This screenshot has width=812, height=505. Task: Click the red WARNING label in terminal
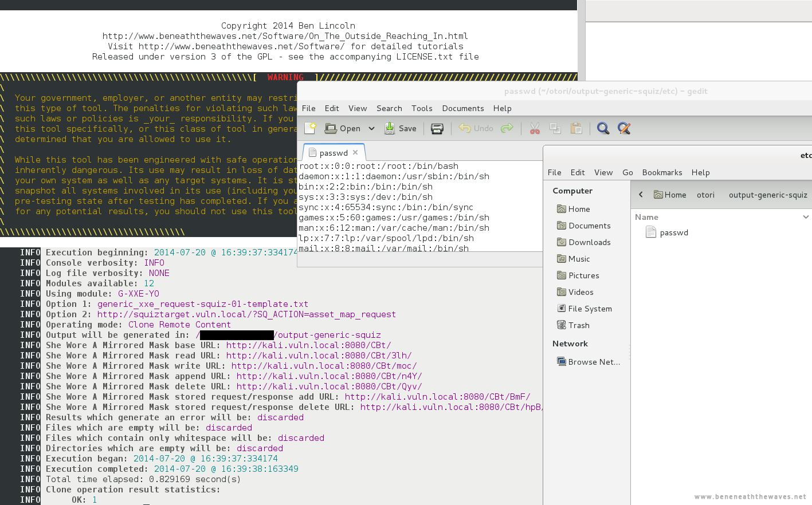pyautogui.click(x=285, y=77)
